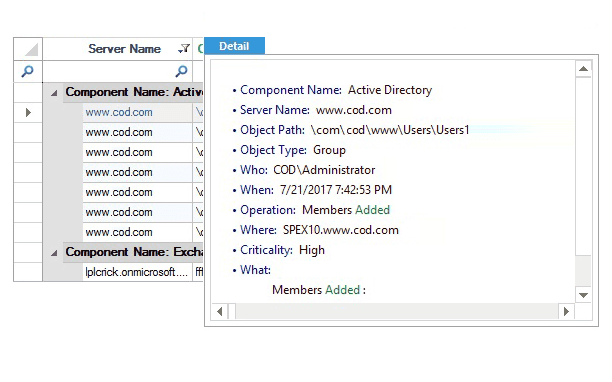Sort by the Server Name column header
The width and height of the screenshot is (612, 382).
pos(124,49)
